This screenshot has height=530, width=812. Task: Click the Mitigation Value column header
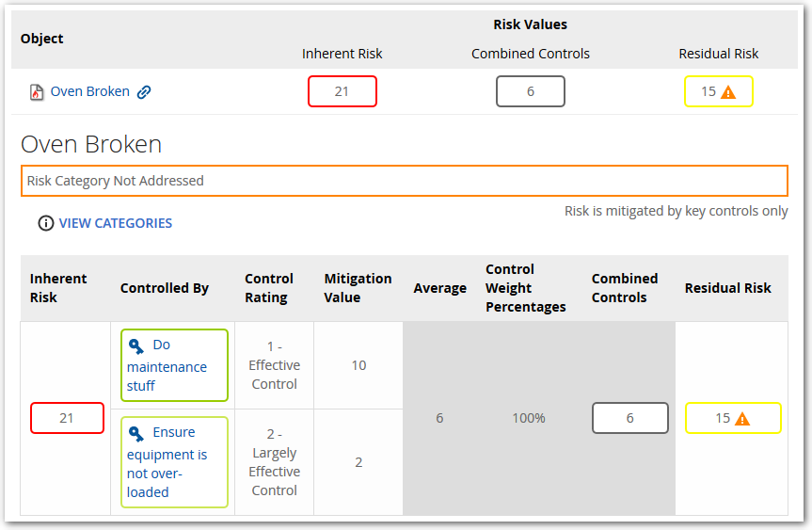pos(358,288)
